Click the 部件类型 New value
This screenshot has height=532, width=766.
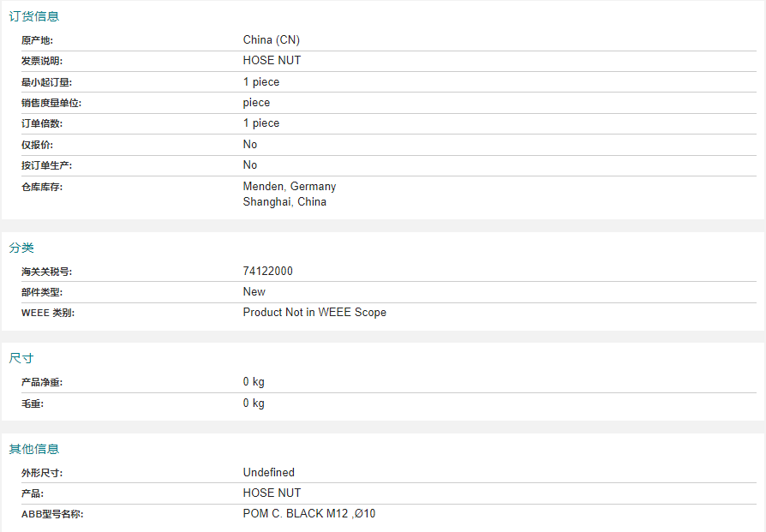[254, 291]
